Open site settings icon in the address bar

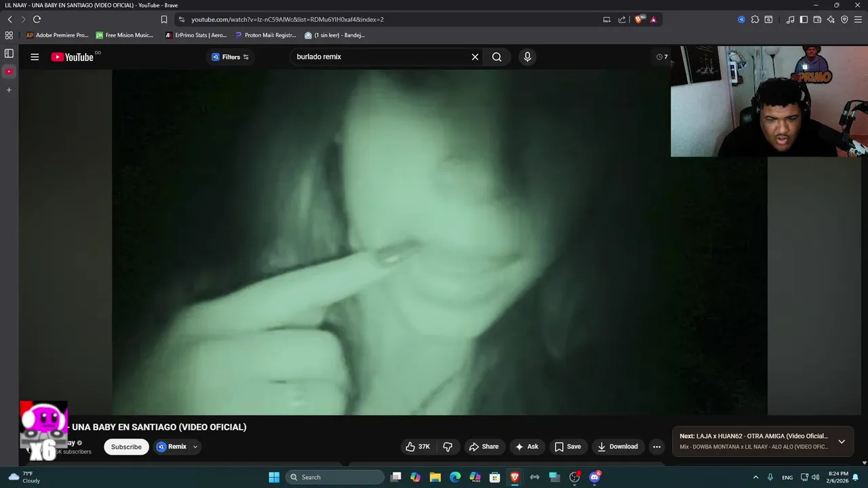pyautogui.click(x=181, y=20)
